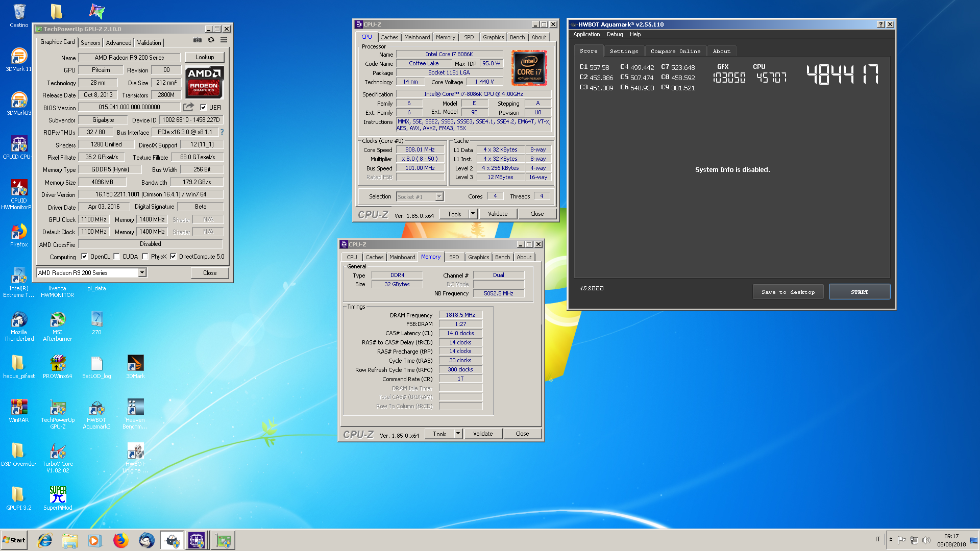Click Windows Media Player taskbar icon
This screenshot has width=980, height=551.
[x=94, y=540]
